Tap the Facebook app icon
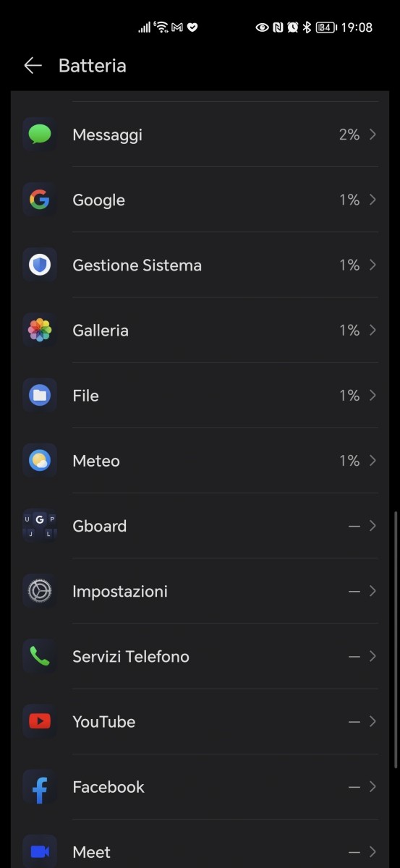This screenshot has height=868, width=400. point(40,787)
